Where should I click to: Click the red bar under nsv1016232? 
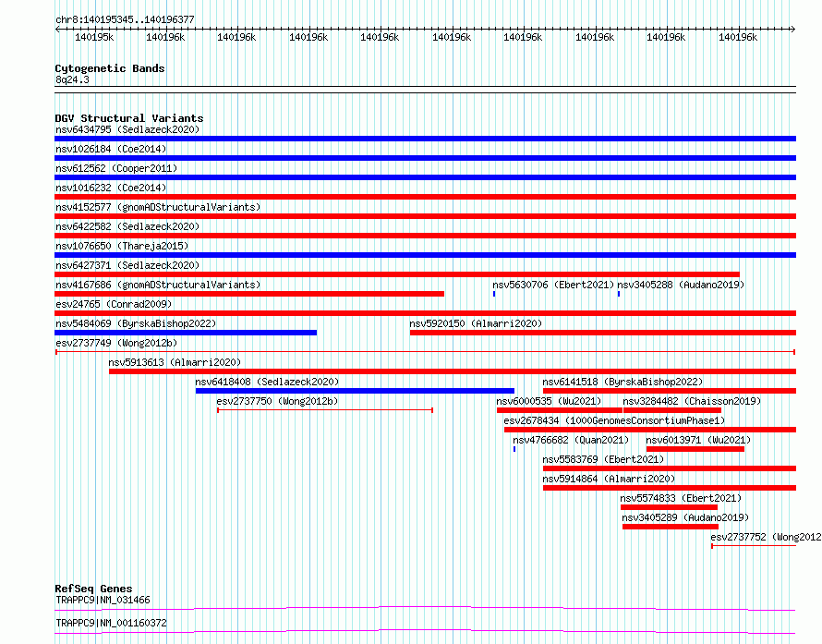425,197
